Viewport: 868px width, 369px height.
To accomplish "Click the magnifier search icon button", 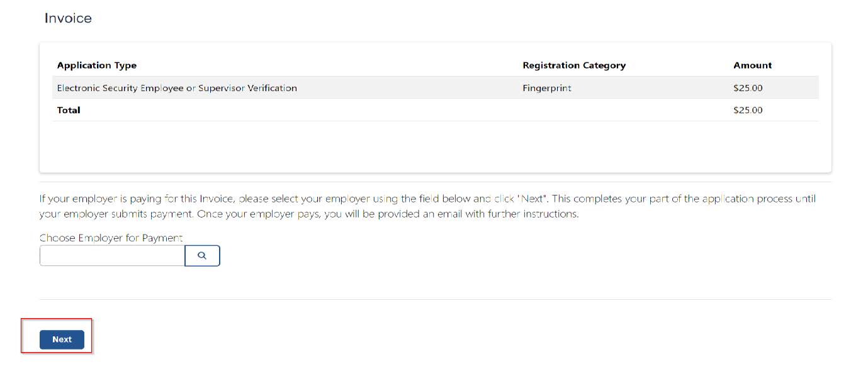I will pos(202,256).
